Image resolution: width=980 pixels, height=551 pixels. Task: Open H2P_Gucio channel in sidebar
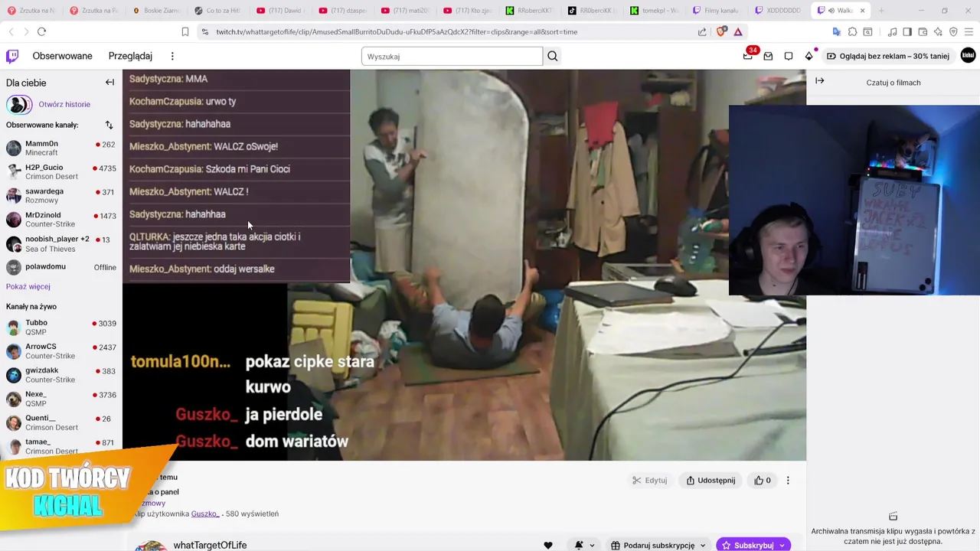click(60, 171)
